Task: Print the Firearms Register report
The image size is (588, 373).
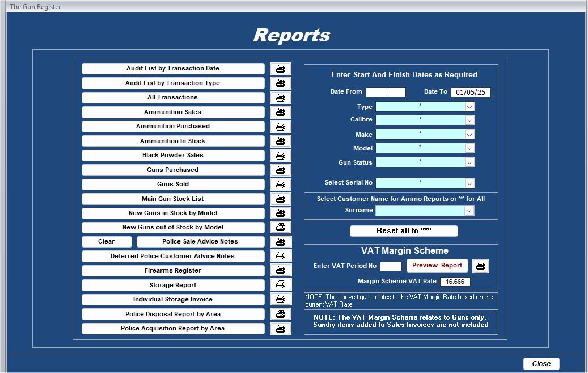Action: click(280, 270)
